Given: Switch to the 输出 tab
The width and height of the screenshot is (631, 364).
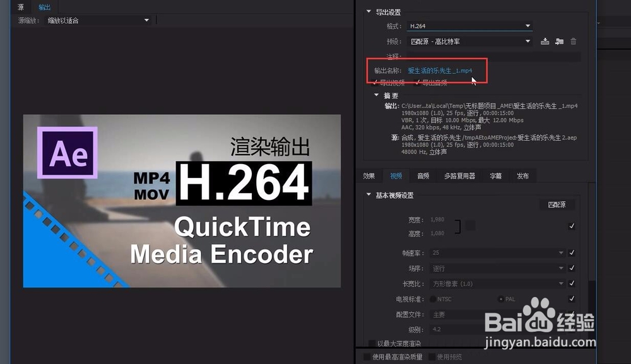Looking at the screenshot, I should (44, 7).
